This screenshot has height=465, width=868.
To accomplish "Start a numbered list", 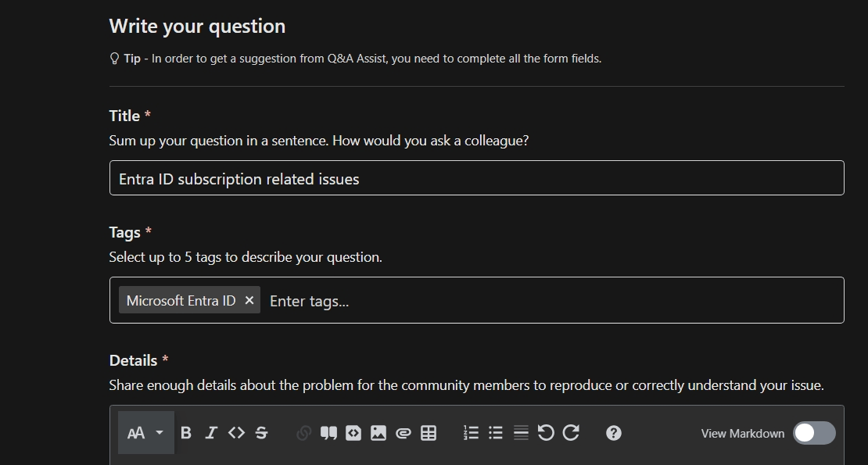I will click(471, 433).
